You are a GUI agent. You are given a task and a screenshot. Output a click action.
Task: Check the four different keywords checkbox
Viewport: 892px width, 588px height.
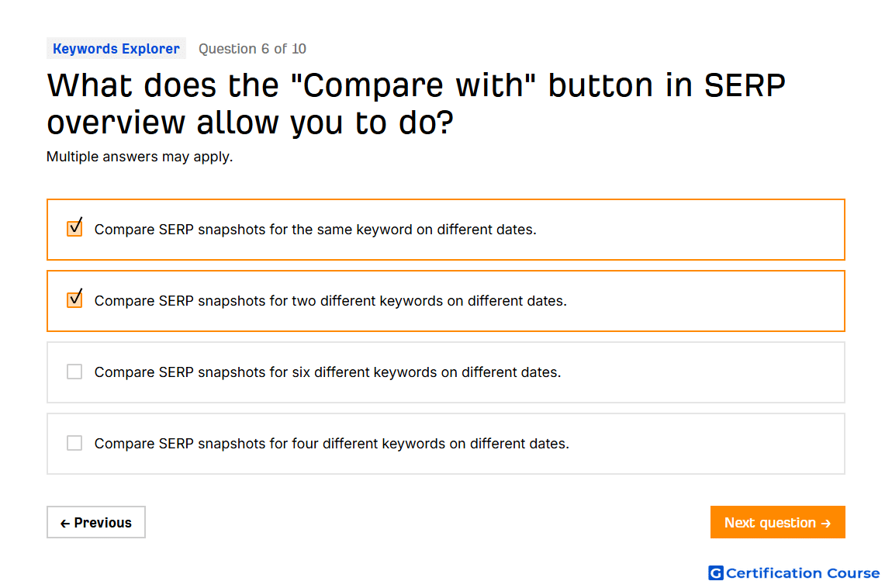(x=74, y=443)
